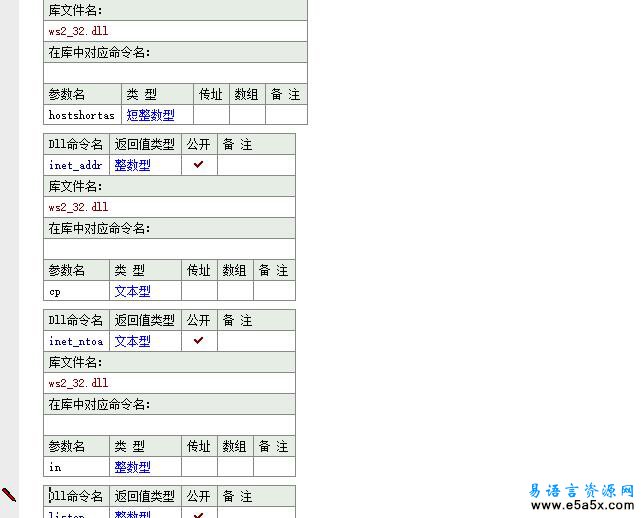The image size is (643, 518).
Task: Click the 短整数型 type of hostshortas
Action: (150, 115)
